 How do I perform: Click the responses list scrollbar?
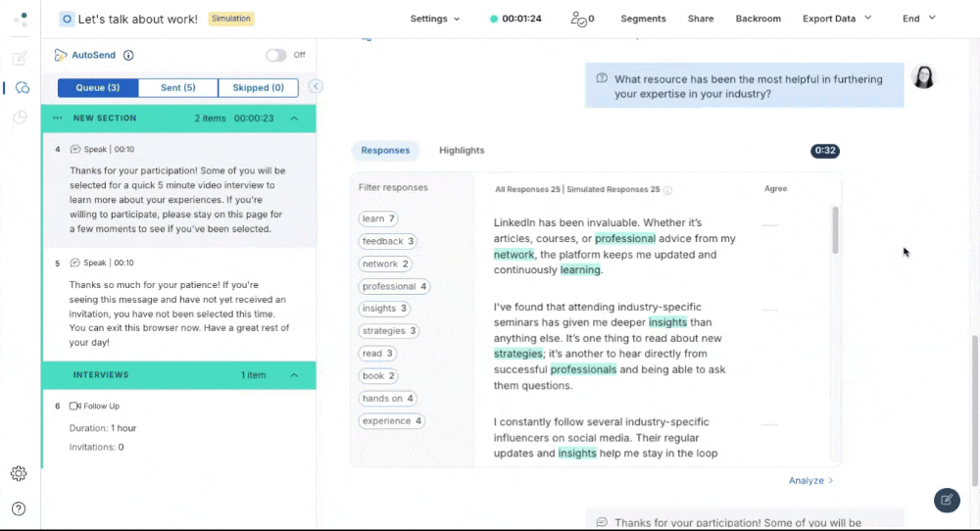835,230
